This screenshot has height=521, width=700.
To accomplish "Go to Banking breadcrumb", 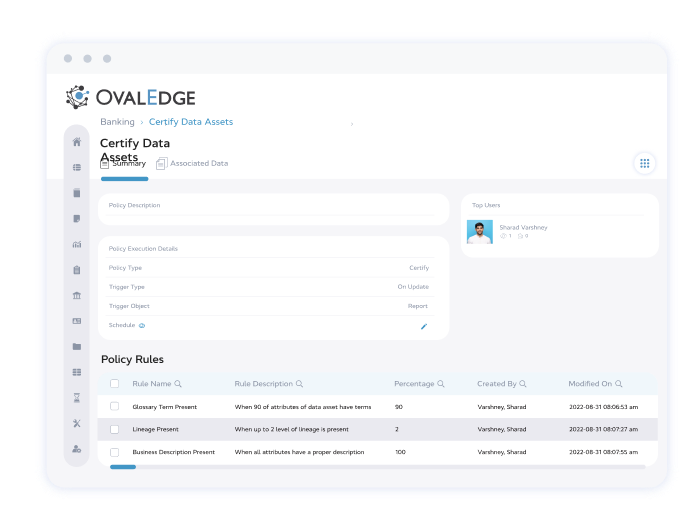I will point(117,122).
